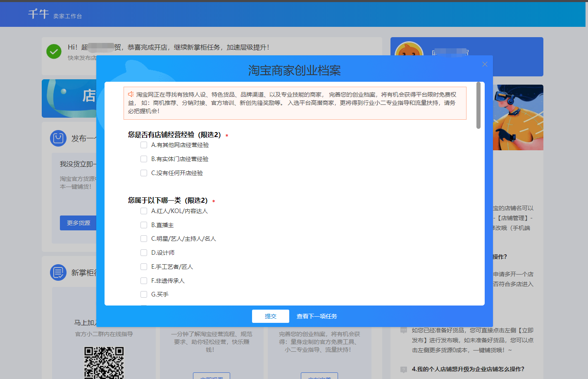Click the 新掌柜 task list icon
The height and width of the screenshot is (379, 588).
coord(58,272)
